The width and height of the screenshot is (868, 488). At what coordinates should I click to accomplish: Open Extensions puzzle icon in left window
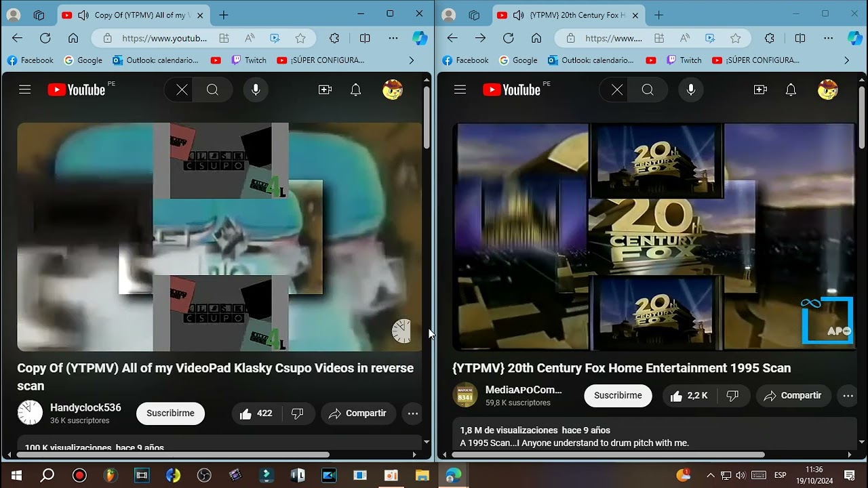pyautogui.click(x=334, y=39)
